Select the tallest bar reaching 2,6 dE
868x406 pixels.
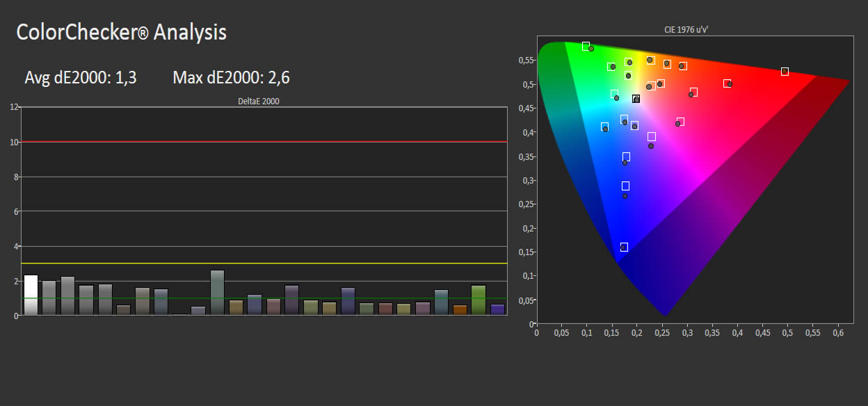click(x=217, y=293)
